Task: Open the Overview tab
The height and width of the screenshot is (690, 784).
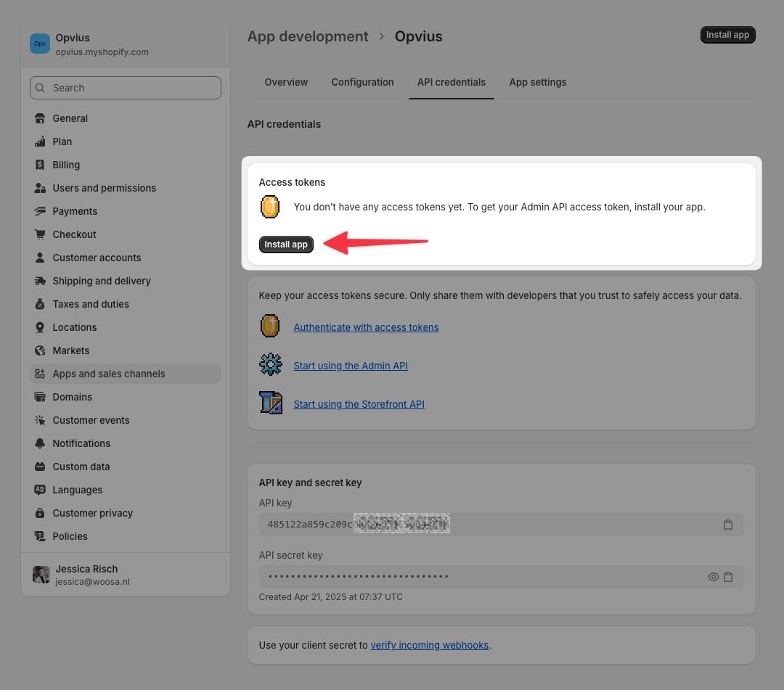Action: (x=286, y=83)
